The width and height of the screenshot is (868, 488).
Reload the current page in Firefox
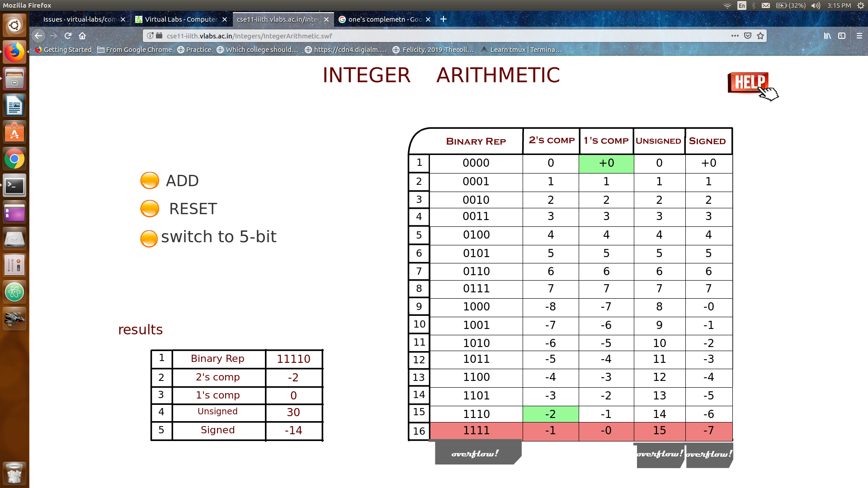tap(67, 36)
